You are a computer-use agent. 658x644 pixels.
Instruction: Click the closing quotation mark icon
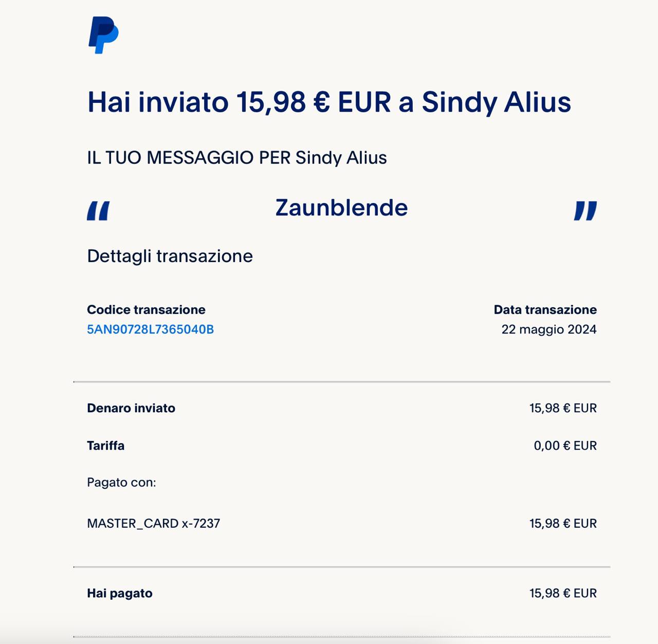585,211
